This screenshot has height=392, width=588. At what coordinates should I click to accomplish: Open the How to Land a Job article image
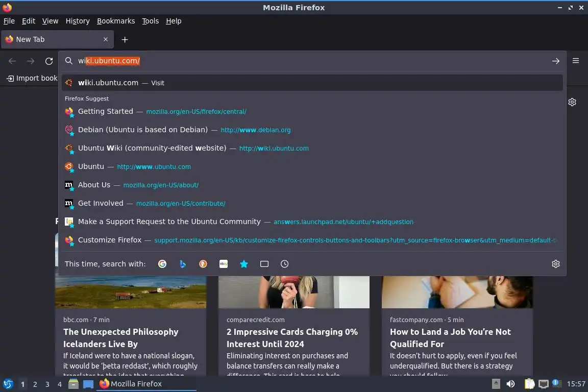point(457,292)
